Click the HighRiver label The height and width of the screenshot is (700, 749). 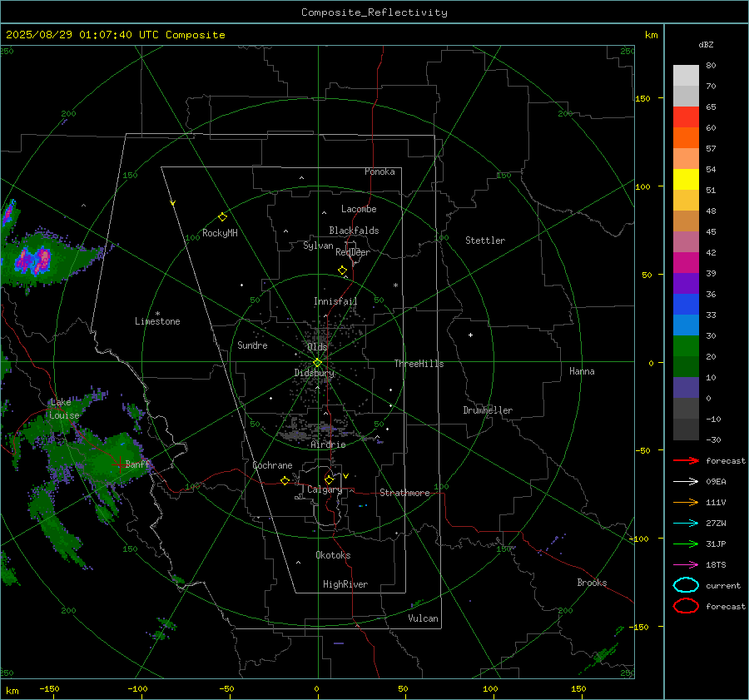(345, 584)
